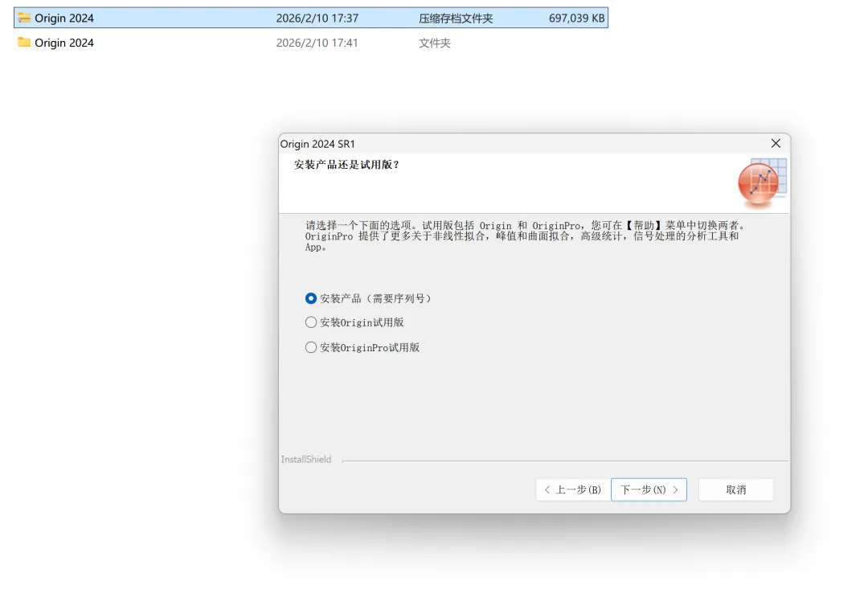Click the 697,039 KB size value

pyautogui.click(x=576, y=18)
